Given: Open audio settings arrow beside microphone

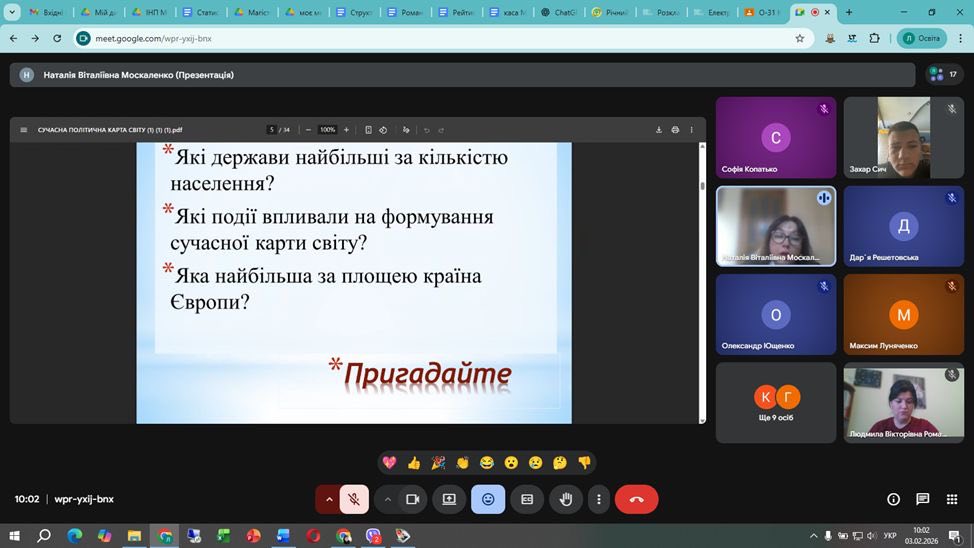Looking at the screenshot, I should point(329,499).
